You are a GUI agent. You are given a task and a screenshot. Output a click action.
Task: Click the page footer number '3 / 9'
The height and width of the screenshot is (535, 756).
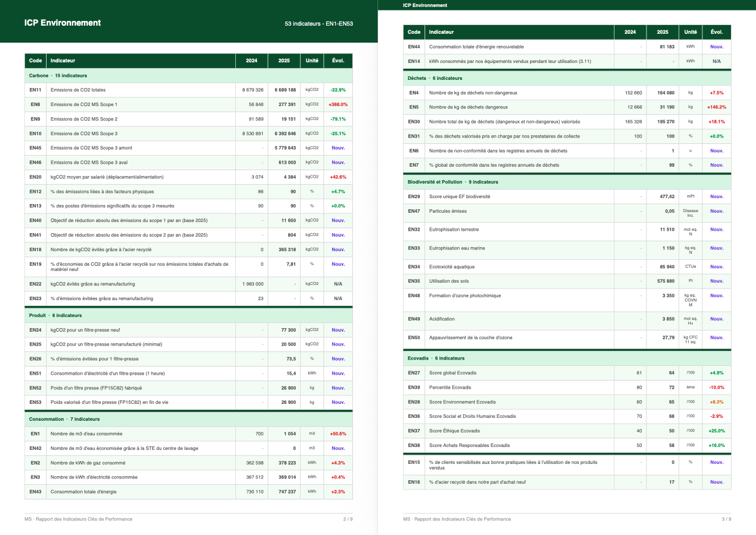click(x=726, y=519)
